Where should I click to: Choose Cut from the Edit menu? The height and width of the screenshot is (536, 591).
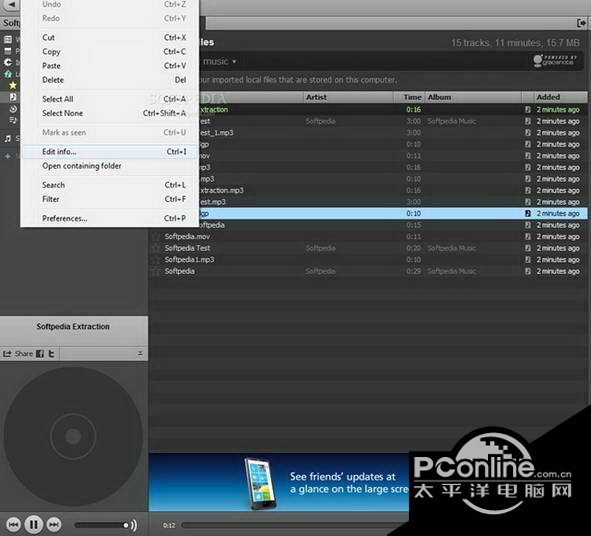coord(110,37)
